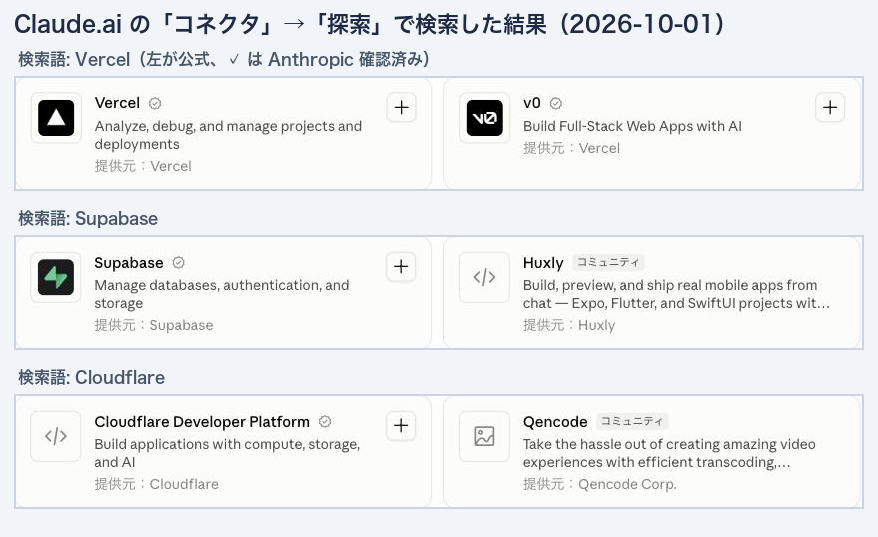Click '提供元：Vercel' under the Vercel card

tap(143, 166)
